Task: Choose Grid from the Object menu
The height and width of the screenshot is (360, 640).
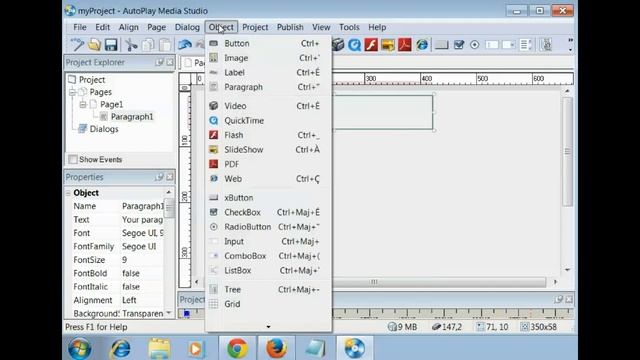Action: click(x=269, y=304)
